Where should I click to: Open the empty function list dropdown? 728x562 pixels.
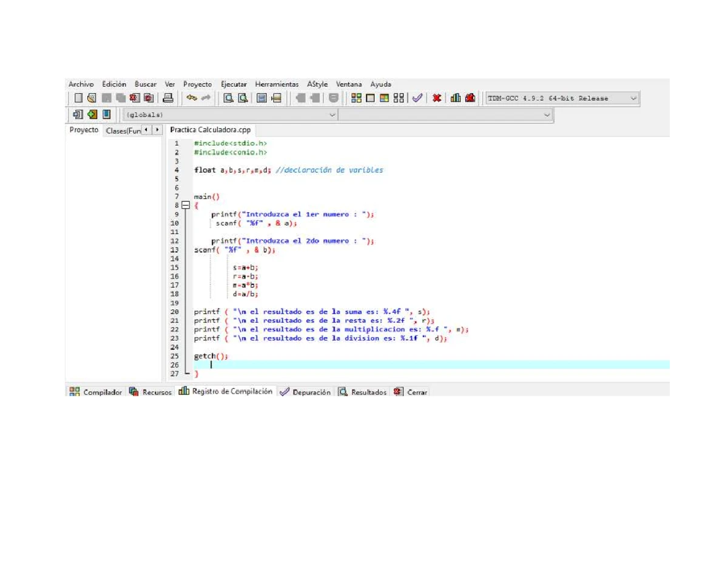(446, 114)
